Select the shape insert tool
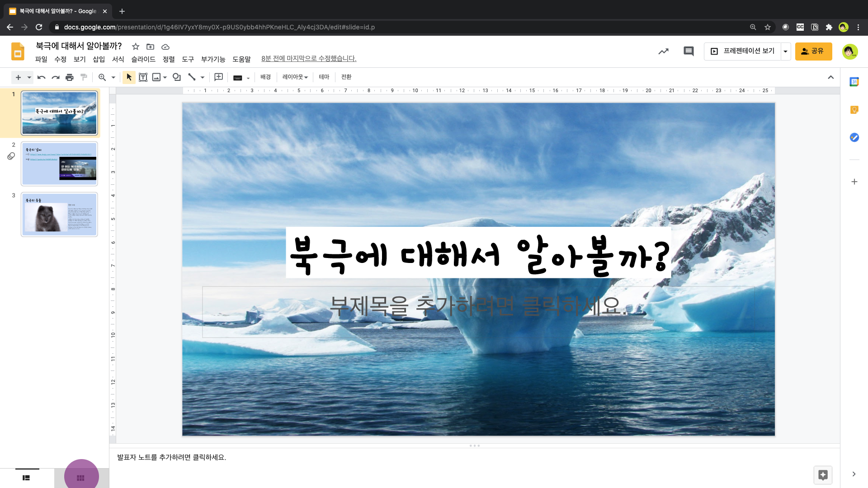Screen dimensions: 868x488 [177, 77]
